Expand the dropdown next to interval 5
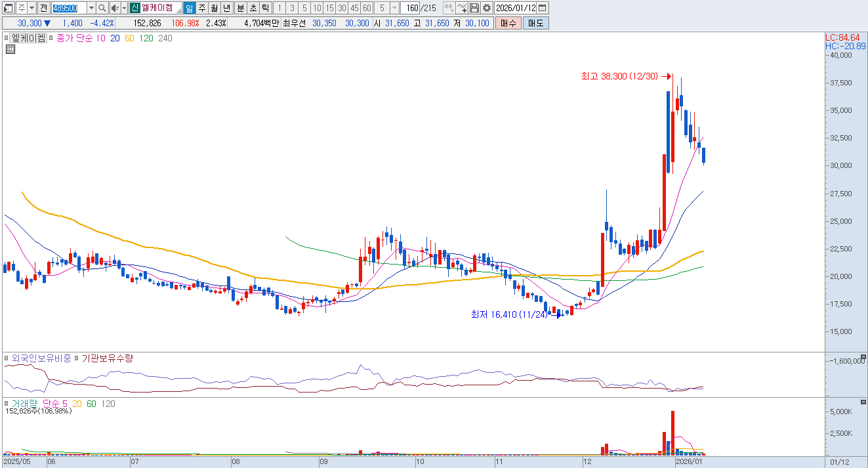The image size is (868, 468). tap(394, 8)
